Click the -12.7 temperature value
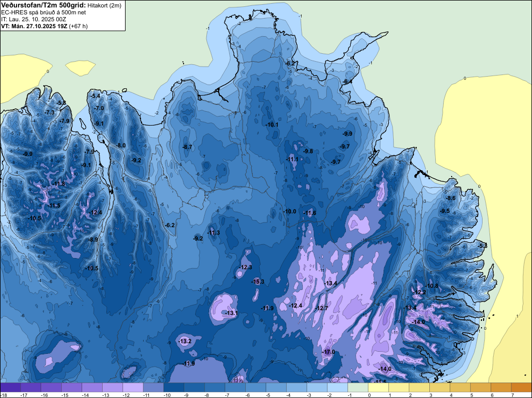This screenshot has width=532, height=398. [321, 308]
